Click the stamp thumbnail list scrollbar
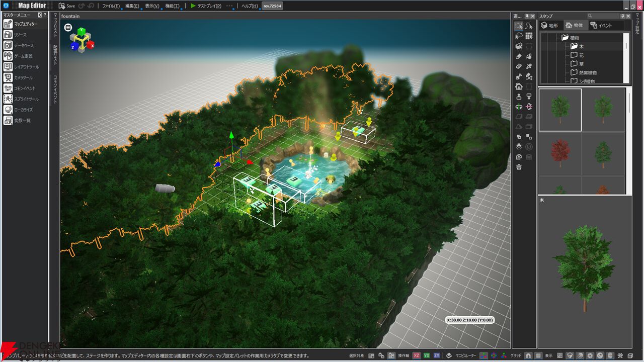The height and width of the screenshot is (362, 644). (x=629, y=103)
